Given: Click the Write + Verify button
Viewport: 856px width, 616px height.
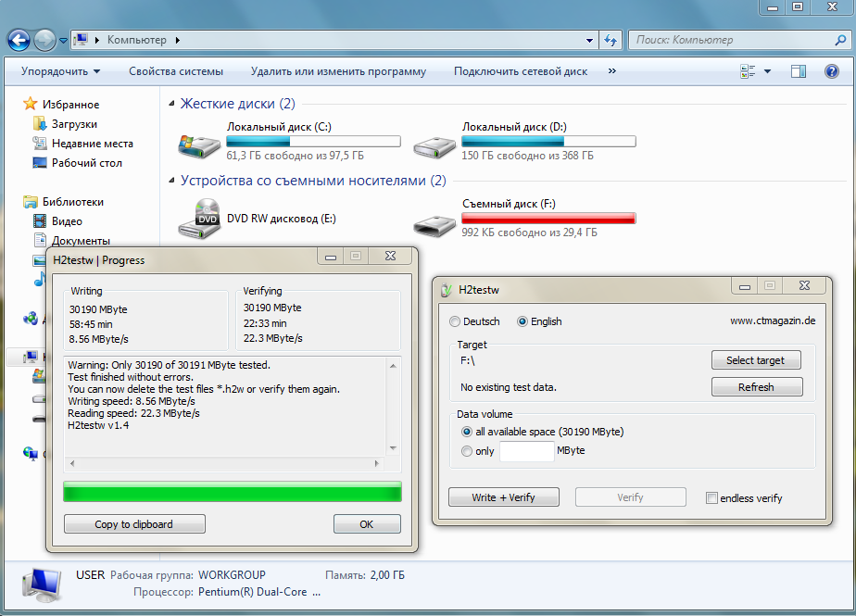Looking at the screenshot, I should [x=504, y=497].
